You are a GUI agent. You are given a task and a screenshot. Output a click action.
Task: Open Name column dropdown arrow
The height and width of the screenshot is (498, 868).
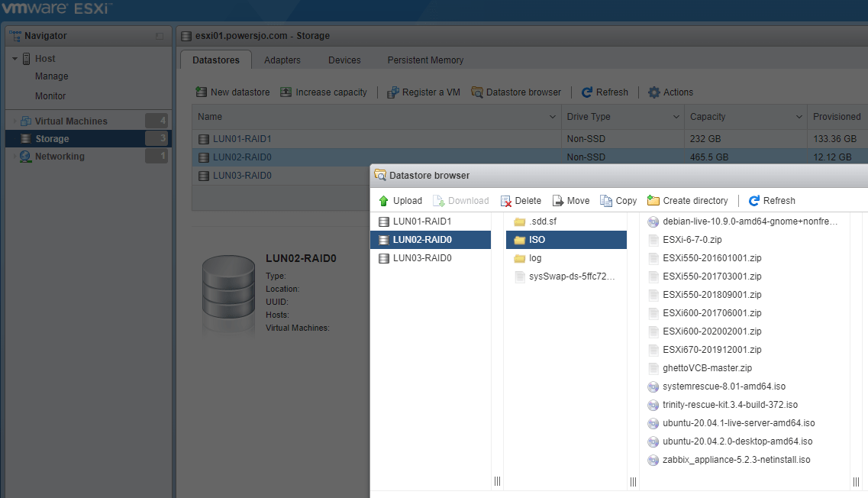click(x=553, y=117)
